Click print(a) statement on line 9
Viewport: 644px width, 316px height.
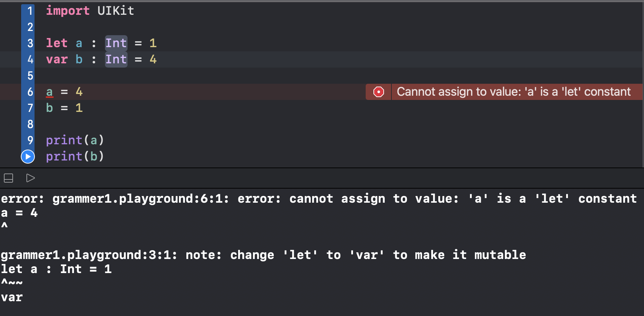(x=75, y=140)
